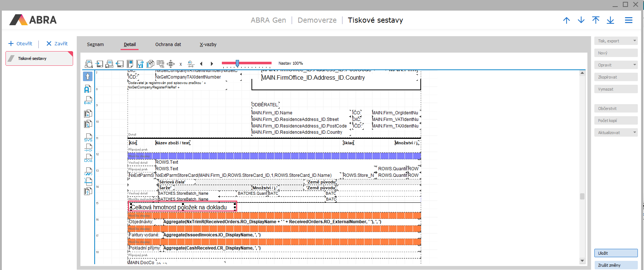This screenshot has width=644, height=270.
Task: Select the MAIN.Firm_ID.Name field
Action: [300, 113]
